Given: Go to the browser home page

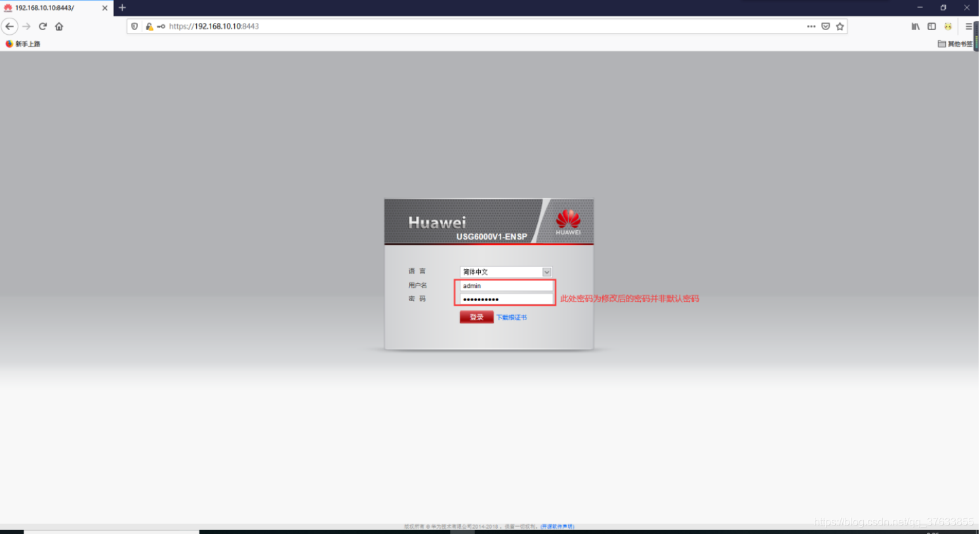Looking at the screenshot, I should [x=59, y=26].
